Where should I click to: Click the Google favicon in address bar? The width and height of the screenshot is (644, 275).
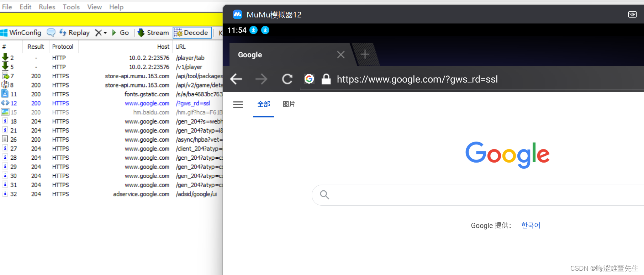[x=309, y=79]
